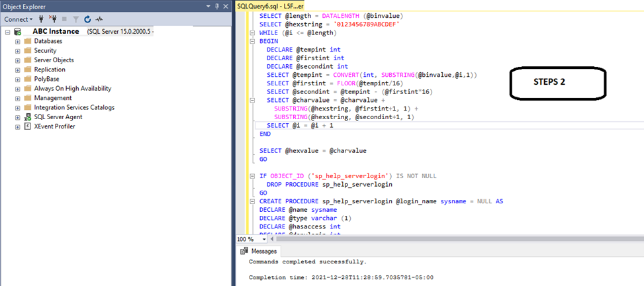The image size is (644, 286).
Task: Select the Management tree label
Action: (x=53, y=98)
